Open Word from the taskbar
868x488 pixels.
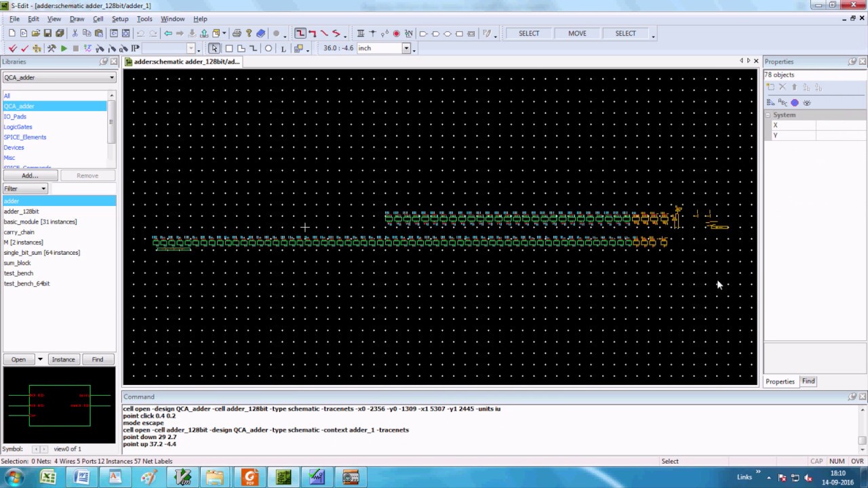click(x=81, y=477)
